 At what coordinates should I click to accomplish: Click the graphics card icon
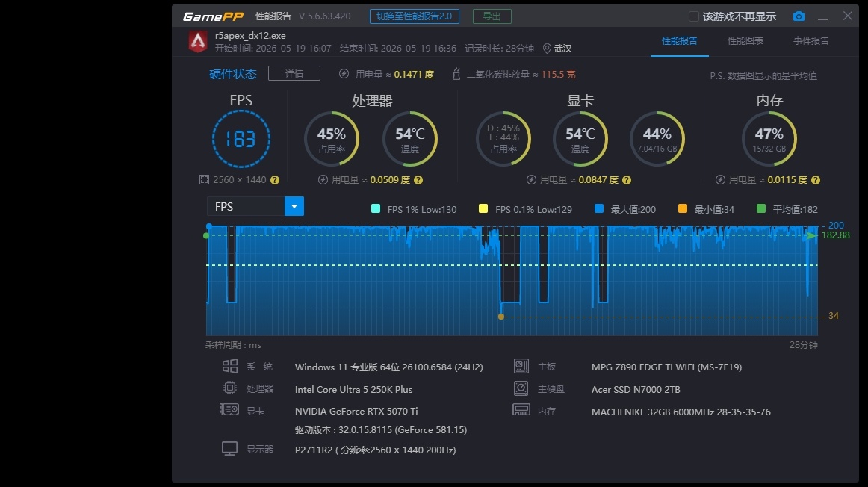point(229,409)
